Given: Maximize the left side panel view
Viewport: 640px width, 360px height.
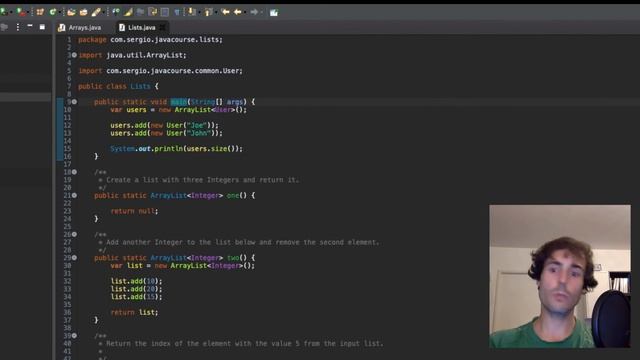Looking at the screenshot, I should pyautogui.click(x=42, y=27).
